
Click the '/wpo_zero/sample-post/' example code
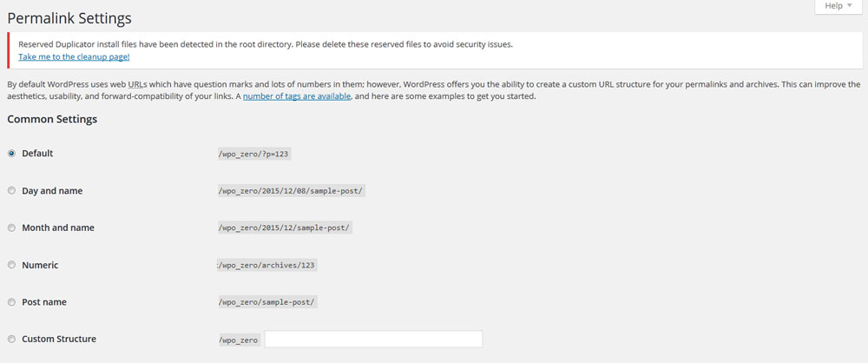[267, 303]
